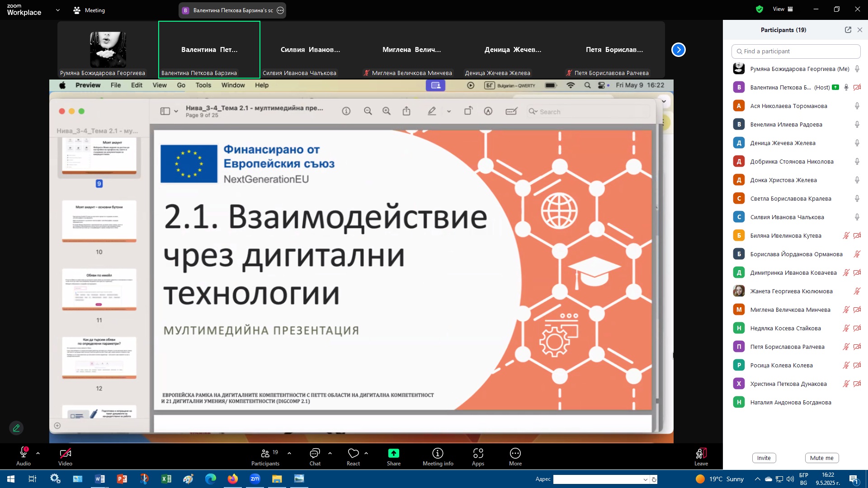Select Румяна Божидарова Георгиева video tile

108,50
